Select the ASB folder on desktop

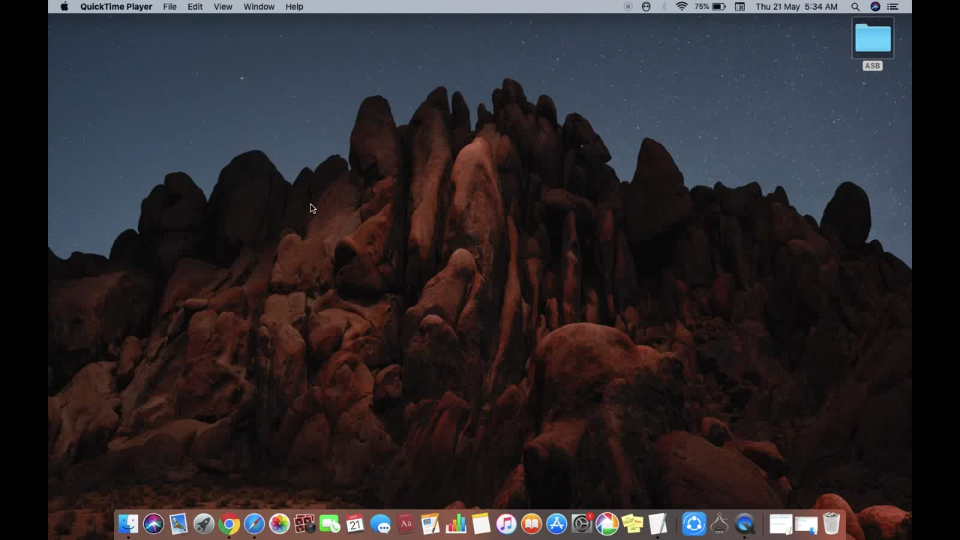pos(872,40)
